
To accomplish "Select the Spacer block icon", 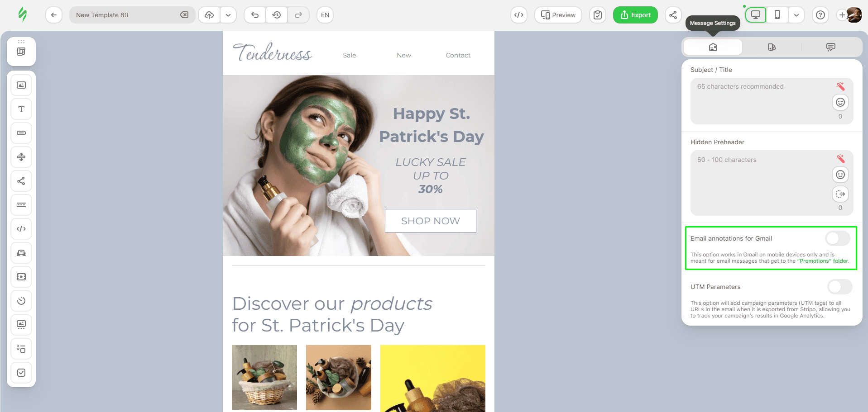I will tap(21, 157).
